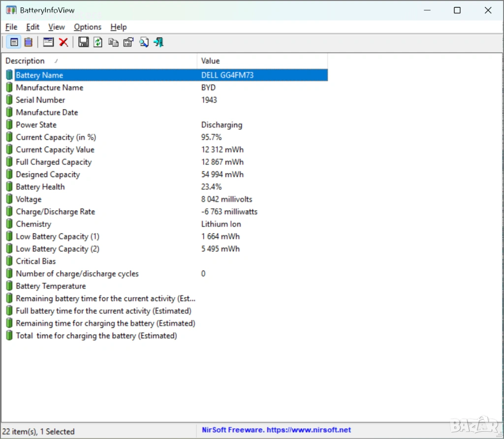The height and width of the screenshot is (439, 504).
Task: Select the Designed Capacity row
Action: pyautogui.click(x=48, y=175)
